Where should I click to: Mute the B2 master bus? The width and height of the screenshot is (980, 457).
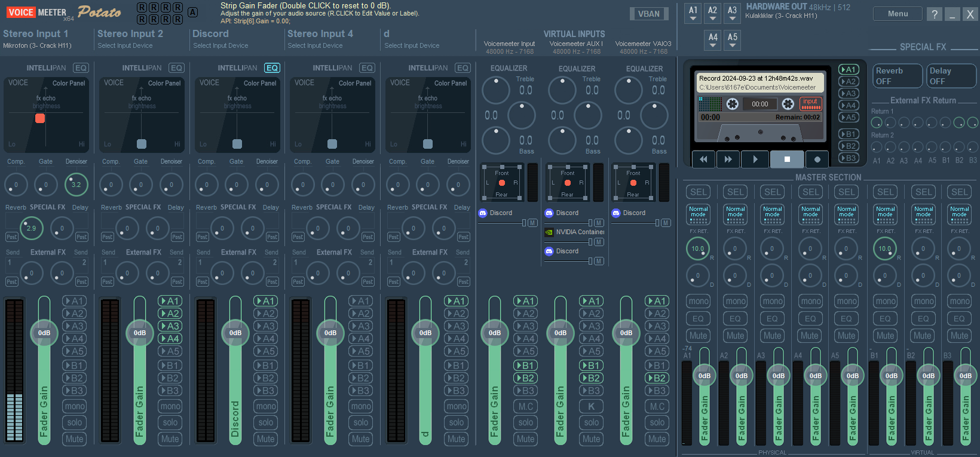pos(923,336)
